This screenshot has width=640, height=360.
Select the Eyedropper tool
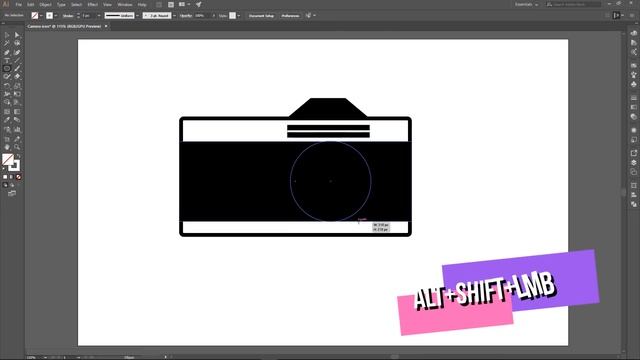coord(7,120)
